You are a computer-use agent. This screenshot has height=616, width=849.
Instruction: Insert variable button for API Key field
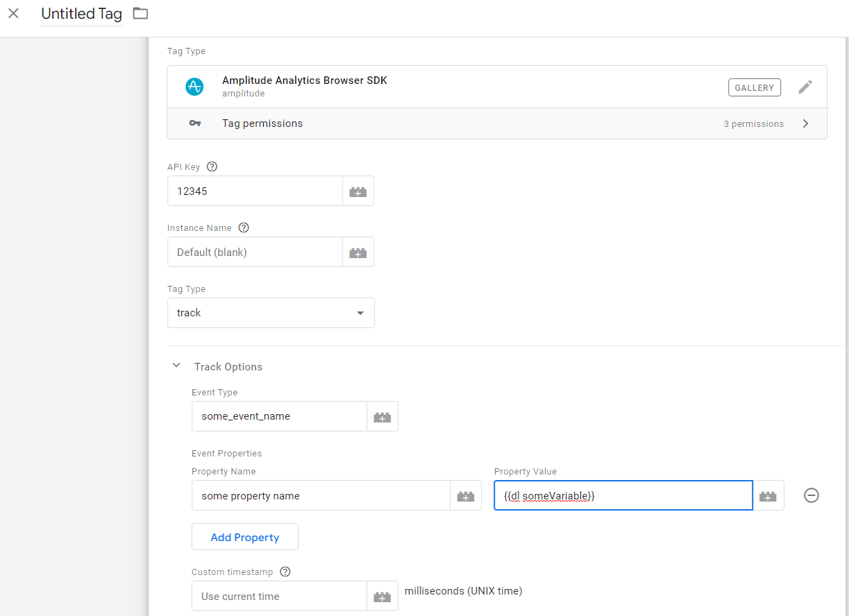pyautogui.click(x=358, y=191)
